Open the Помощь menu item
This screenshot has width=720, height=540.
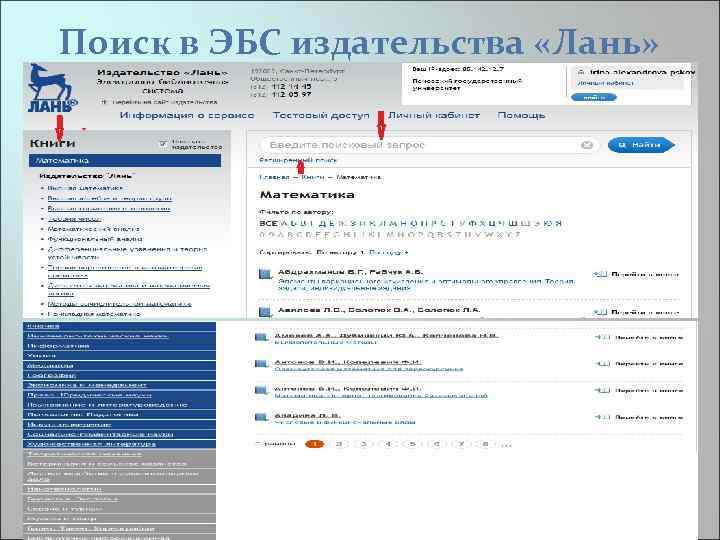point(521,115)
